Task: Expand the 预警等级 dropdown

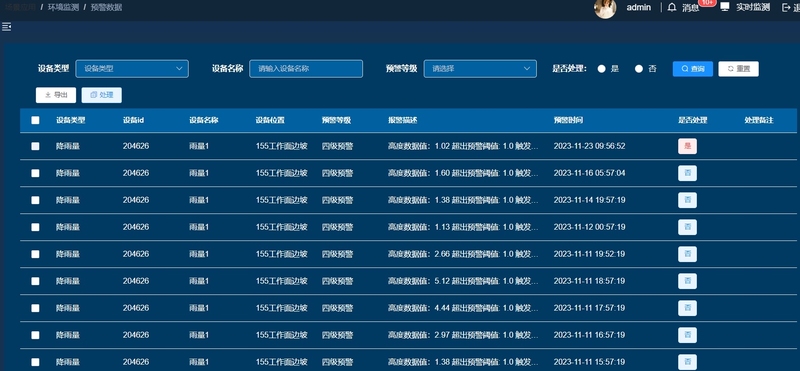Action: (480, 69)
